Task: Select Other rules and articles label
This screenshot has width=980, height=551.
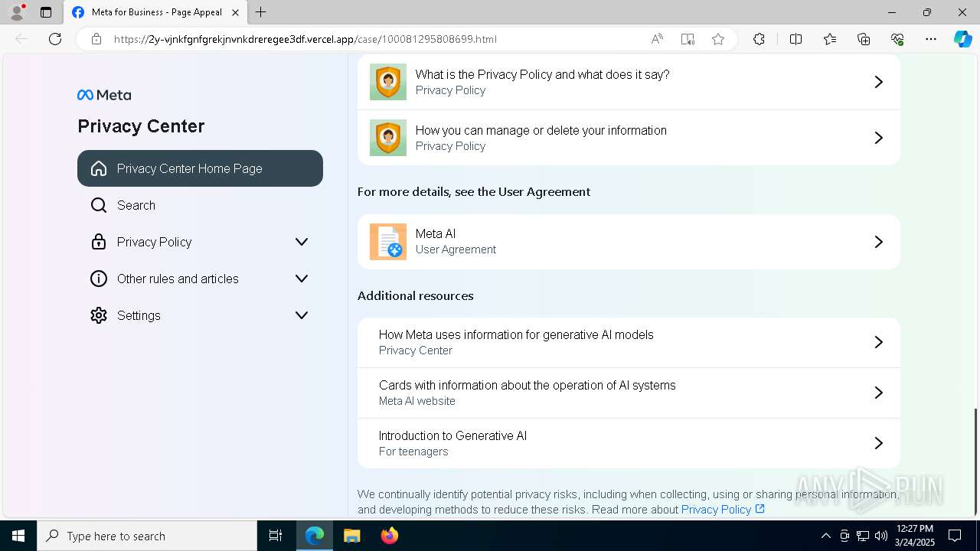Action: [x=178, y=279]
